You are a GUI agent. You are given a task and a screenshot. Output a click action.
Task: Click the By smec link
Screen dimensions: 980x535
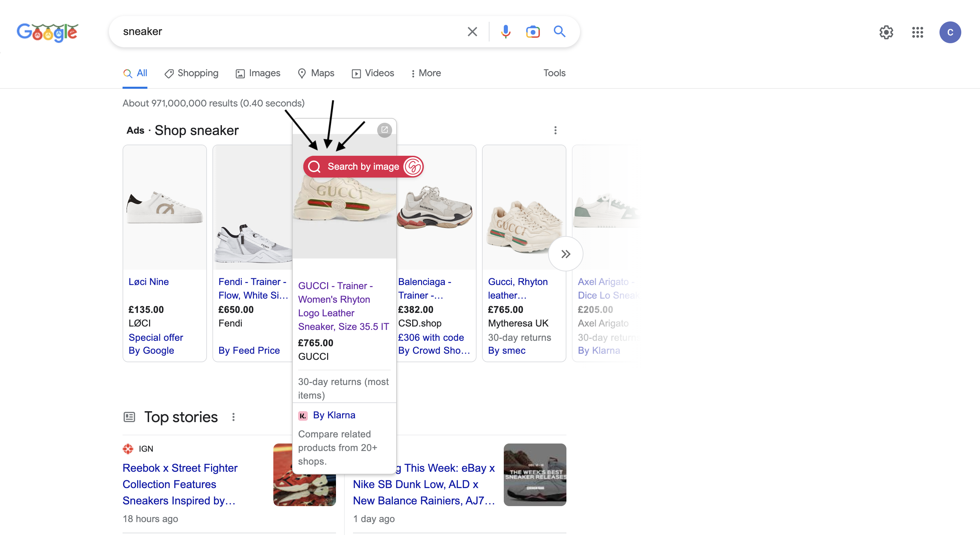pyautogui.click(x=507, y=351)
